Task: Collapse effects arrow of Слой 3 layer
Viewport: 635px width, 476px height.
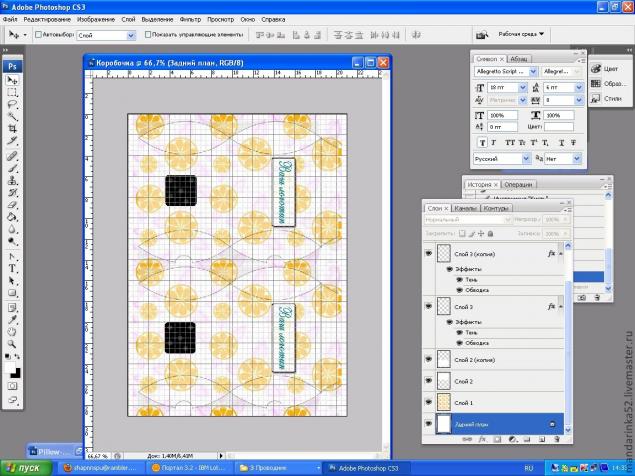Action: click(561, 307)
